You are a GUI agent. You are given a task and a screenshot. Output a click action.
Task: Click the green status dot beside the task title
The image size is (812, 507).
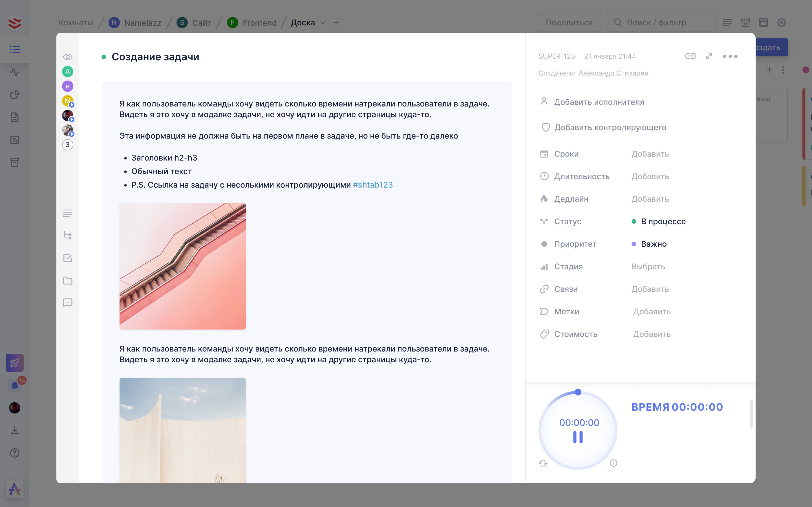pos(104,57)
